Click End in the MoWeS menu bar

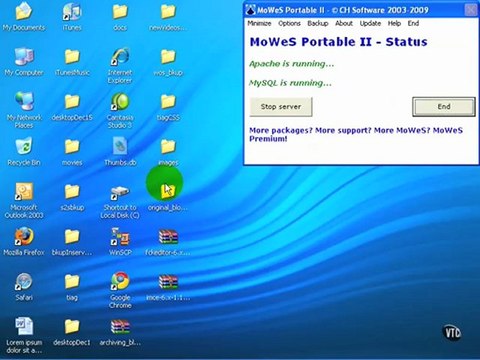pyautogui.click(x=413, y=23)
